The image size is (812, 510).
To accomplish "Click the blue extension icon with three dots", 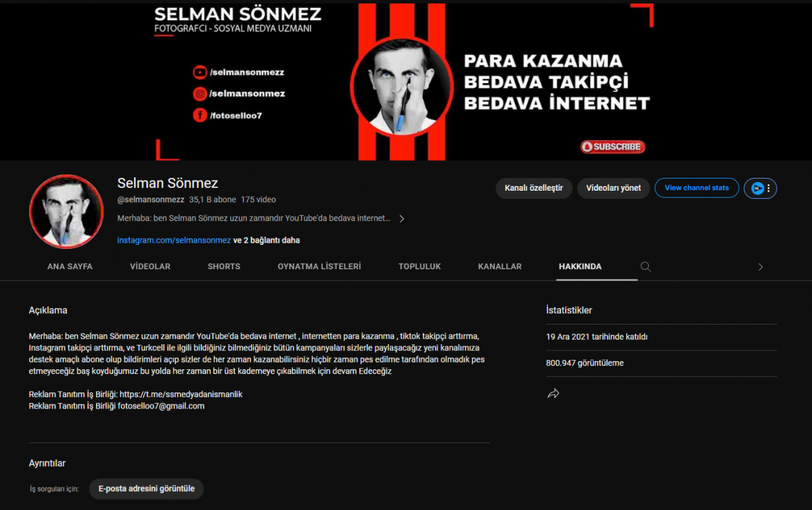I will click(x=761, y=188).
